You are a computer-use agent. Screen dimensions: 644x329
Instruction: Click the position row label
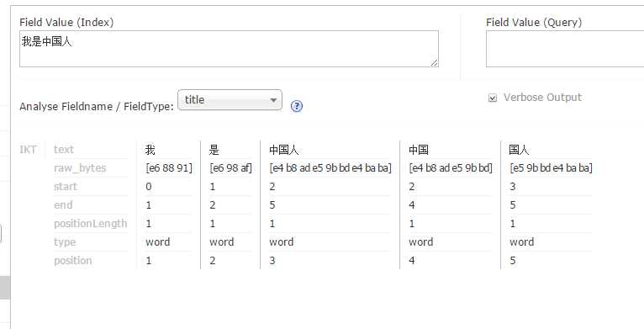[73, 260]
